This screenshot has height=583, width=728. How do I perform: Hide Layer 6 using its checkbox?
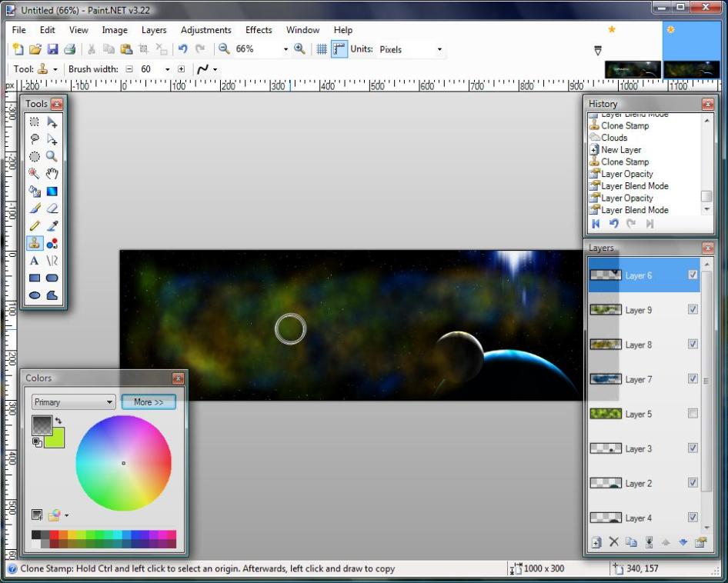click(x=693, y=275)
